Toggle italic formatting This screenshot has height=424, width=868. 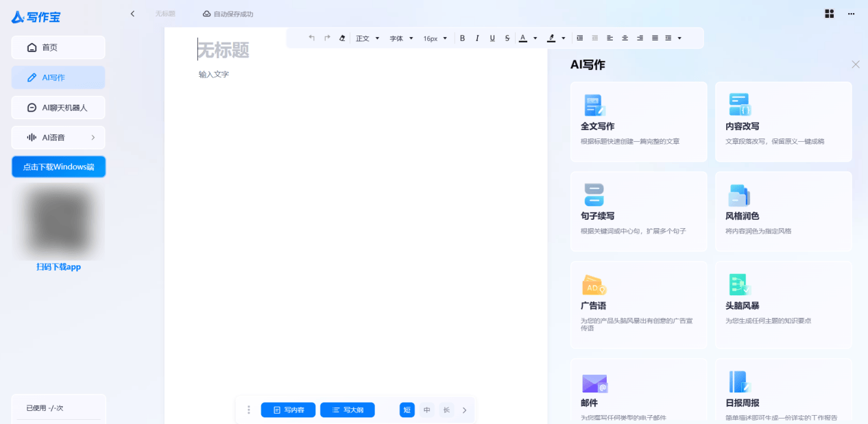[x=477, y=38]
